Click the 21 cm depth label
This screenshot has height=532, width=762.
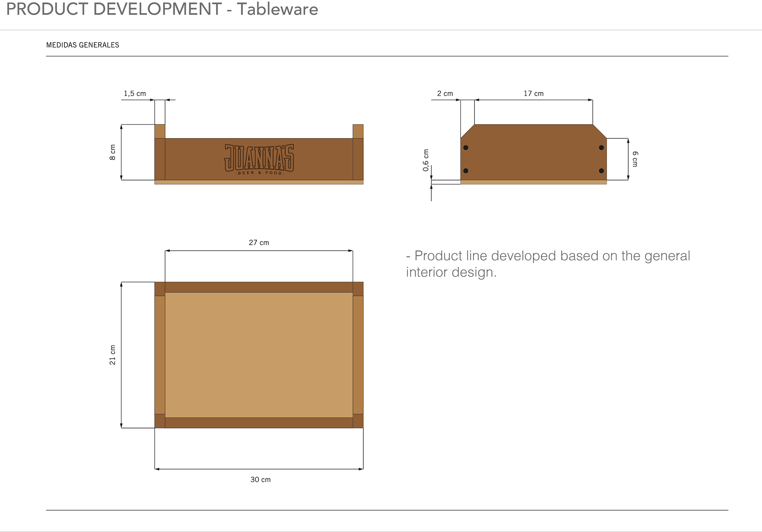(x=113, y=355)
